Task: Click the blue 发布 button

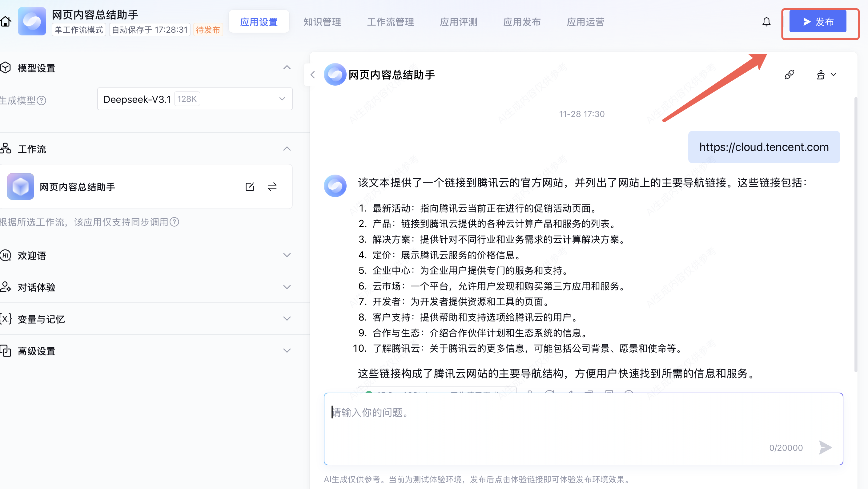Action: tap(818, 22)
